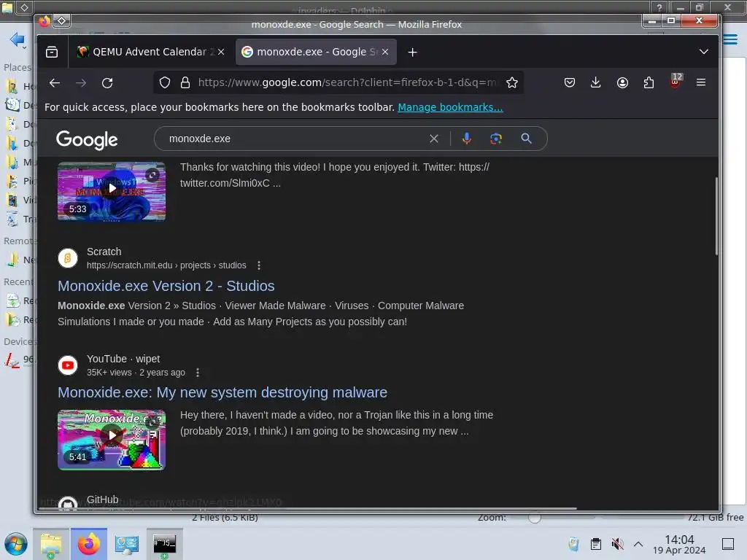Image resolution: width=747 pixels, height=560 pixels.
Task: Open Dolphin window help question button
Action: click(x=659, y=7)
